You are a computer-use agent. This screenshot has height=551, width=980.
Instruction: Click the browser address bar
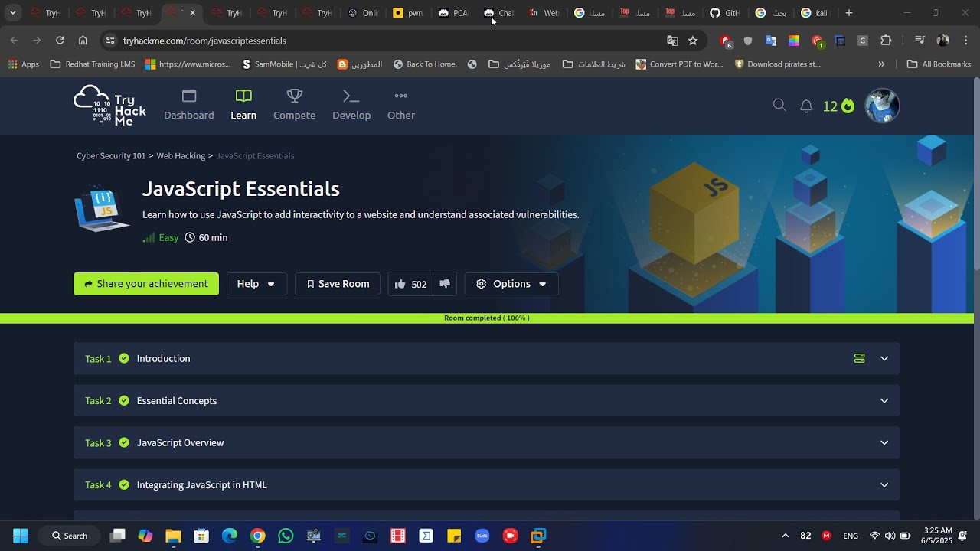390,41
